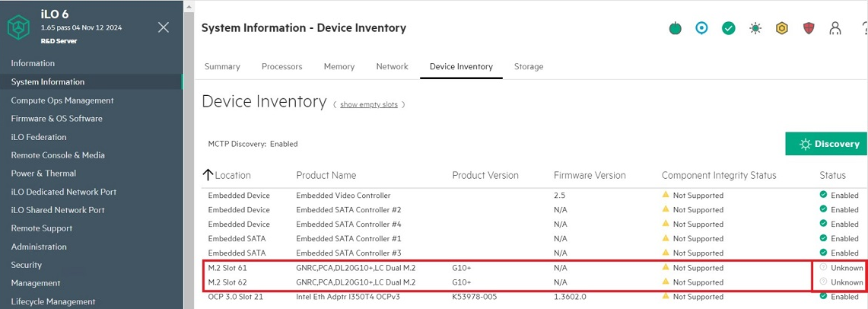The height and width of the screenshot is (309, 868).
Task: Open the Power & Thermal menu item
Action: tap(43, 174)
